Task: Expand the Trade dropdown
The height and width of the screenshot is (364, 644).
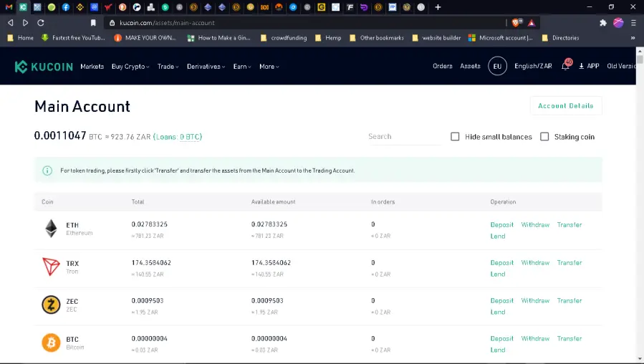Action: (x=168, y=67)
